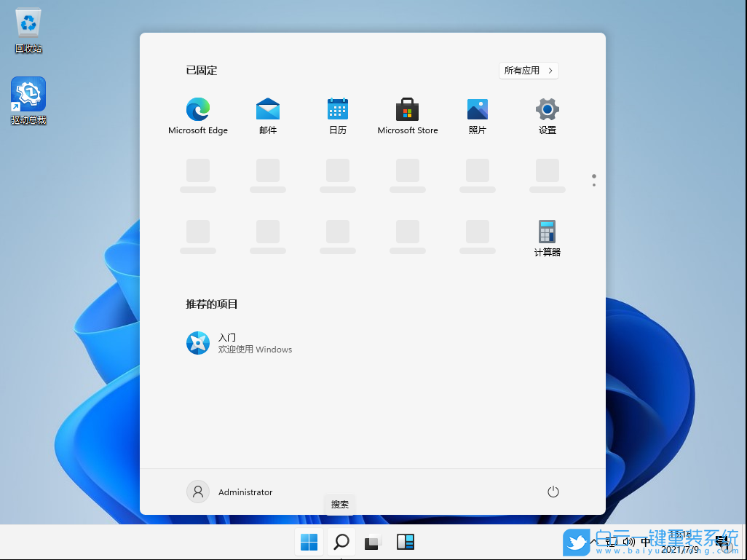747x560 pixels.
Task: Mute audio via the speaker tray icon
Action: (x=628, y=542)
